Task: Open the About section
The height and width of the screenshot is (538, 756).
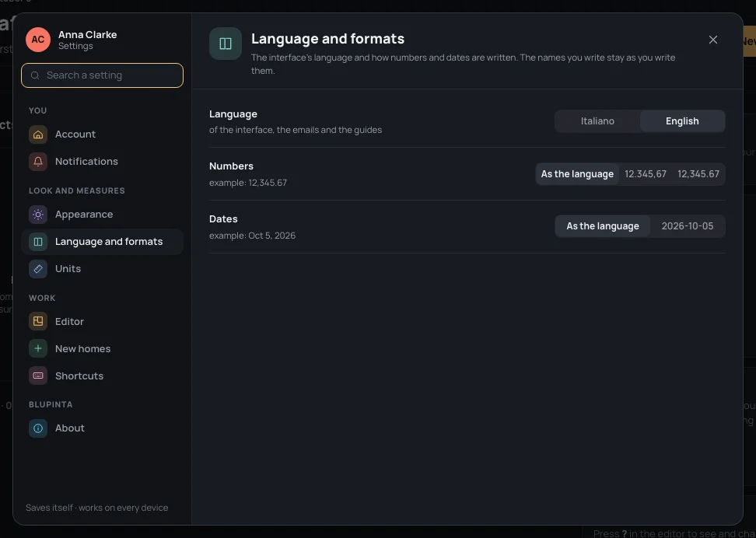Action: 102,428
